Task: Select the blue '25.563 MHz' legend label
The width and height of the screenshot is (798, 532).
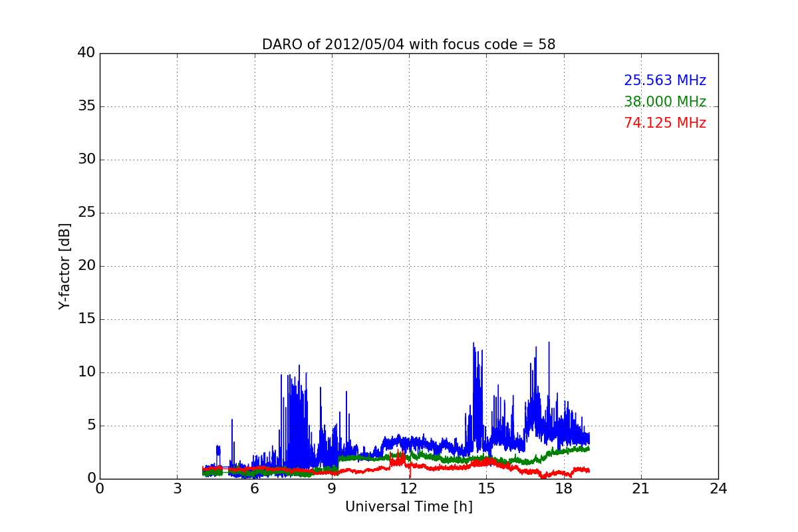Action: point(665,80)
